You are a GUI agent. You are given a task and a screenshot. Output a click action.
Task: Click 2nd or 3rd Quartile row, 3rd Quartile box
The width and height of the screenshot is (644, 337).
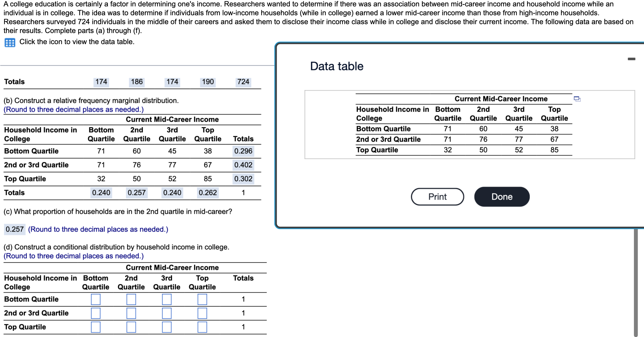point(167,313)
